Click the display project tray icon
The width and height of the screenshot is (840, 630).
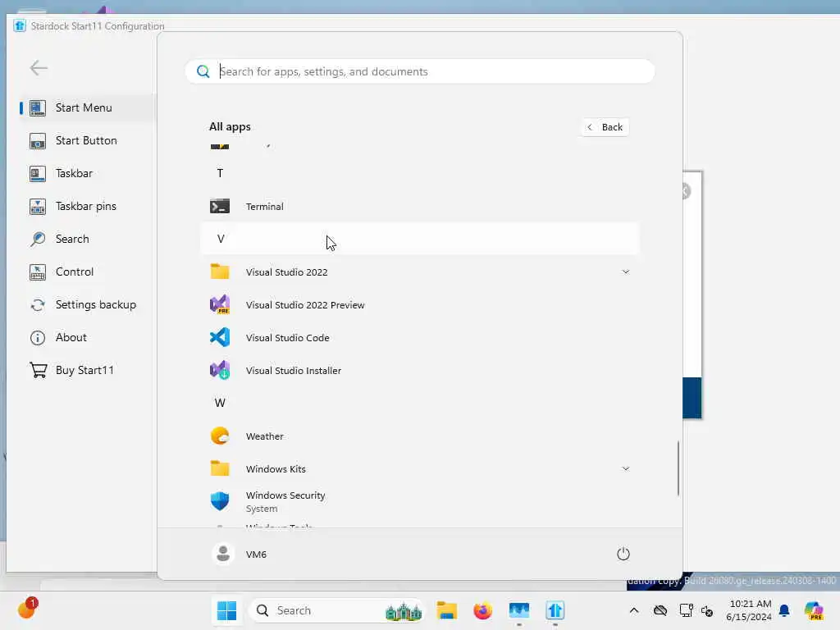[x=686, y=610]
